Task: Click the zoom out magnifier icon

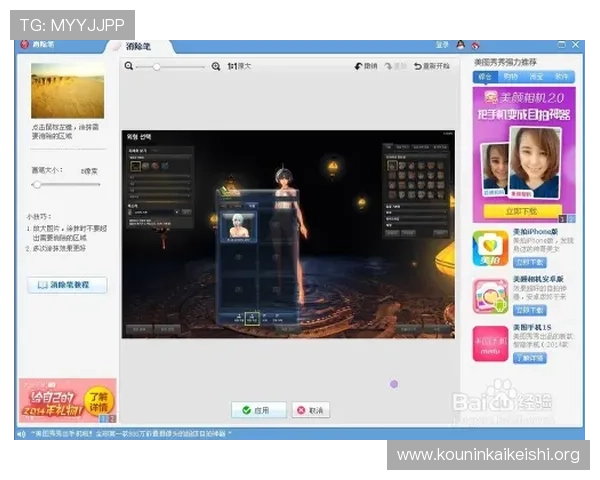Action: [x=129, y=66]
